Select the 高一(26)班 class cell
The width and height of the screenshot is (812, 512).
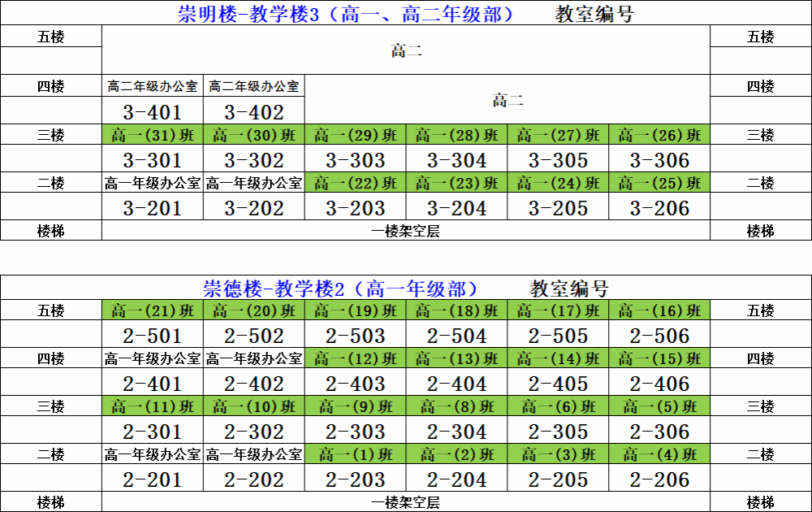(659, 135)
